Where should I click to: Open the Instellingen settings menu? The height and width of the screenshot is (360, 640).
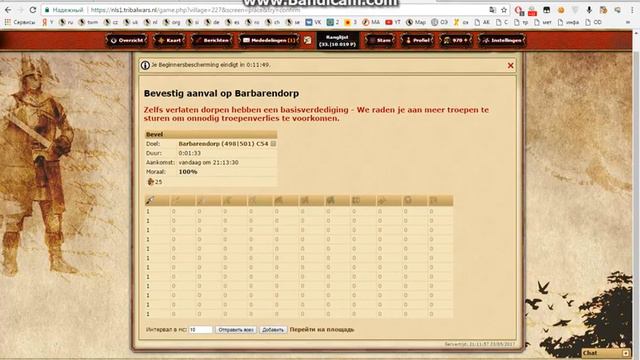click(x=502, y=40)
